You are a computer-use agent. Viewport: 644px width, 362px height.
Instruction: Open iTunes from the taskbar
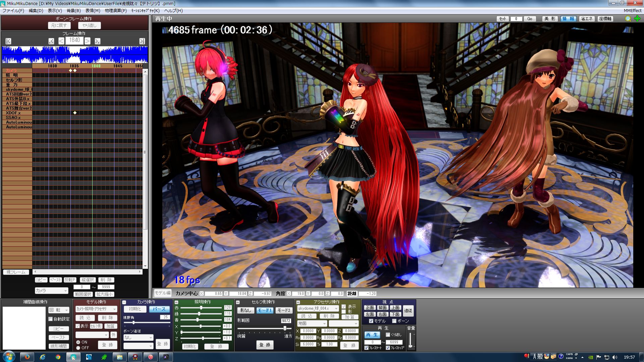coord(151,357)
